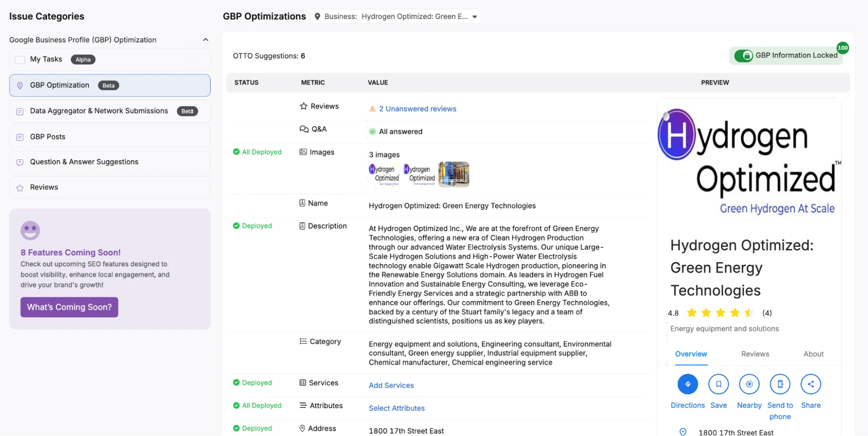Switch to Reviews tab in preview

coord(755,354)
